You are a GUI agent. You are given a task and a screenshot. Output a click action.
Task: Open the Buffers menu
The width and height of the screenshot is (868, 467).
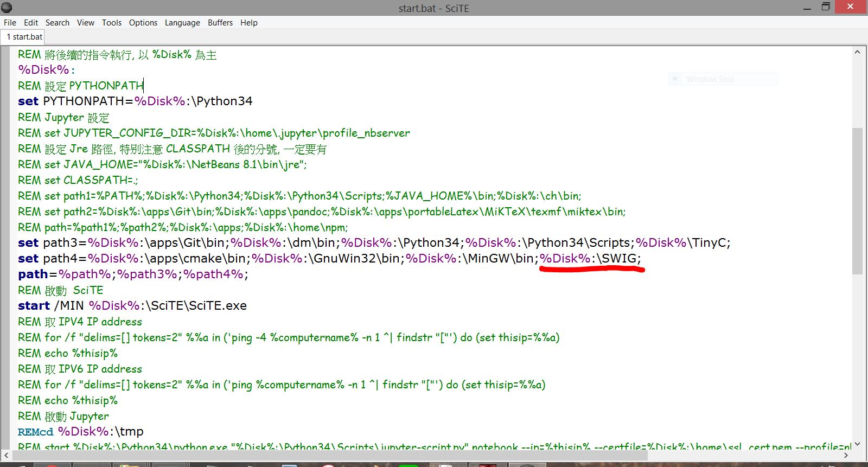[x=220, y=23]
